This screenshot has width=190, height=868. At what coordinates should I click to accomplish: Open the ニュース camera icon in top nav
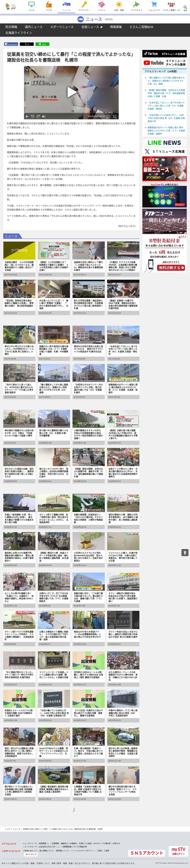[x=67, y=6]
